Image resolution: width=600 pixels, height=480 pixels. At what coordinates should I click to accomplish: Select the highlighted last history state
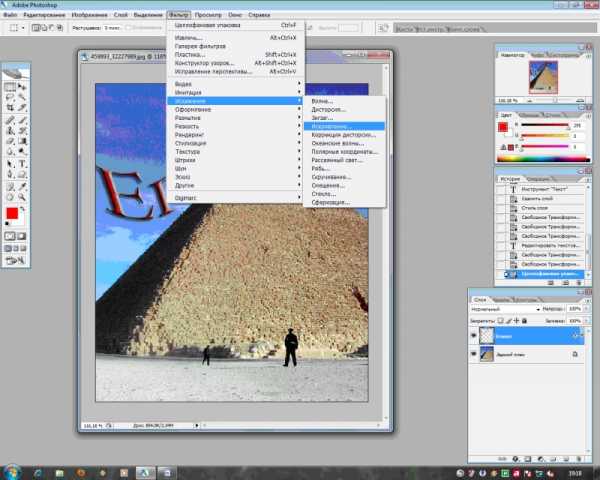(x=543, y=274)
